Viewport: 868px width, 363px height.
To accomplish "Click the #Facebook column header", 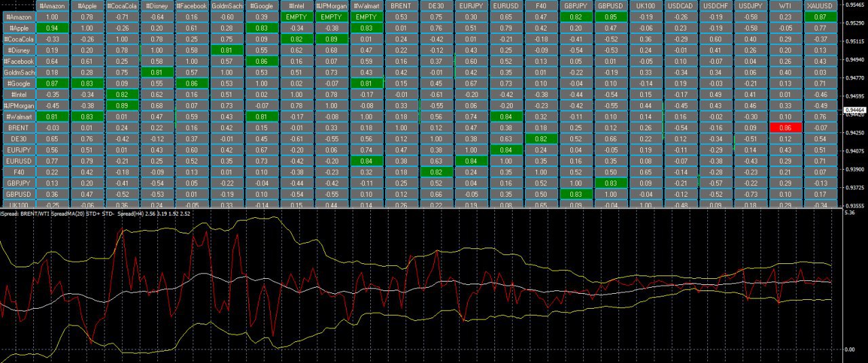I will pos(192,5).
